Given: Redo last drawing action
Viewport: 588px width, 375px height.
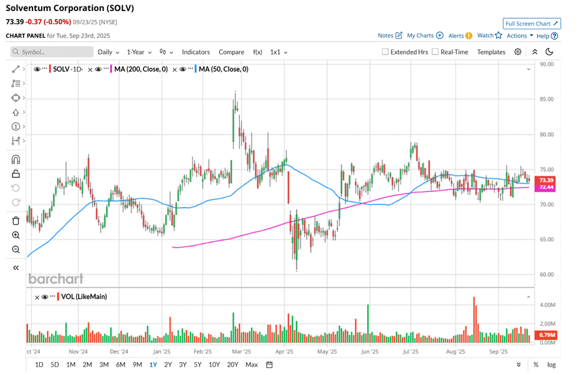Looking at the screenshot, I should click(16, 202).
